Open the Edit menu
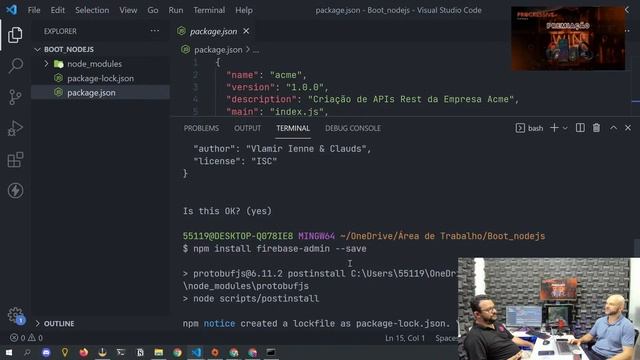The height and width of the screenshot is (360, 640). click(x=58, y=10)
